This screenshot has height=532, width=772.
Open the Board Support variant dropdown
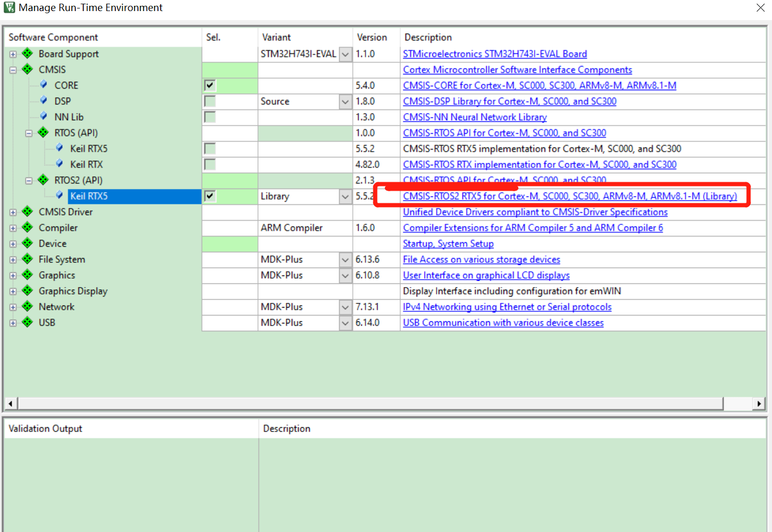pyautogui.click(x=345, y=54)
